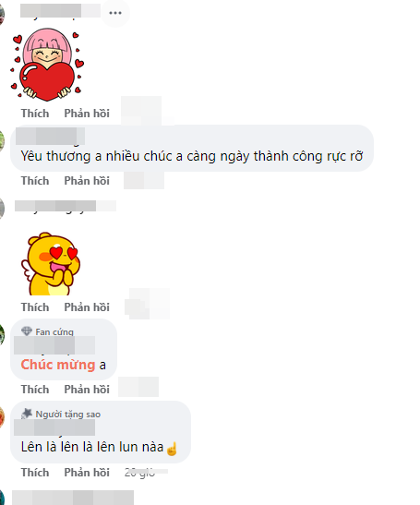Like the 'Chúc mừng a' comment
The height and width of the screenshot is (505, 420).
pyautogui.click(x=35, y=390)
